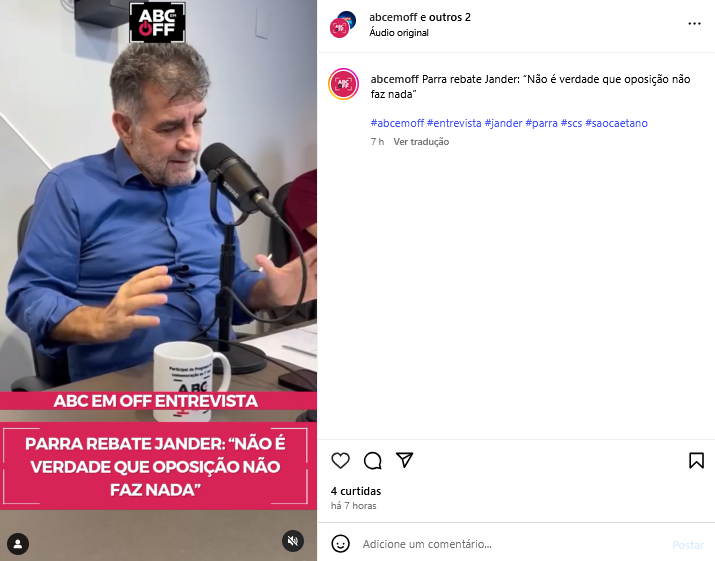Show tagged people on the video
Screen dimensions: 715x561
pos(18,544)
